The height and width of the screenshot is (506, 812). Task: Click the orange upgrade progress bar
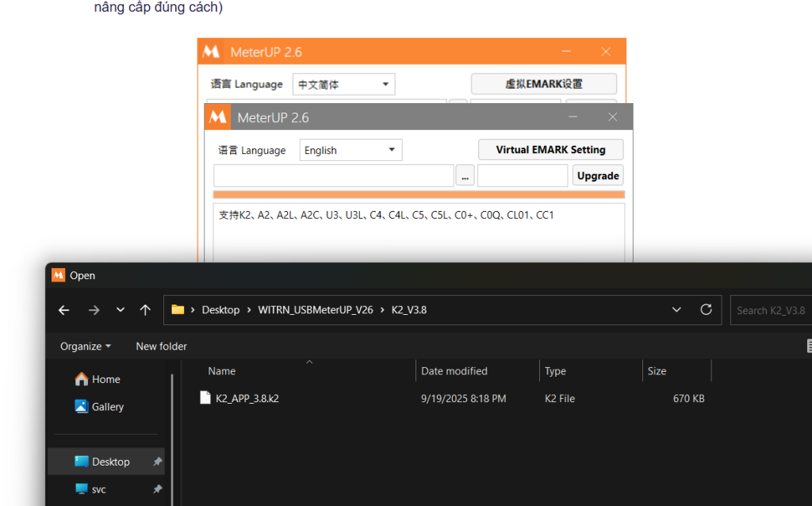pos(419,194)
